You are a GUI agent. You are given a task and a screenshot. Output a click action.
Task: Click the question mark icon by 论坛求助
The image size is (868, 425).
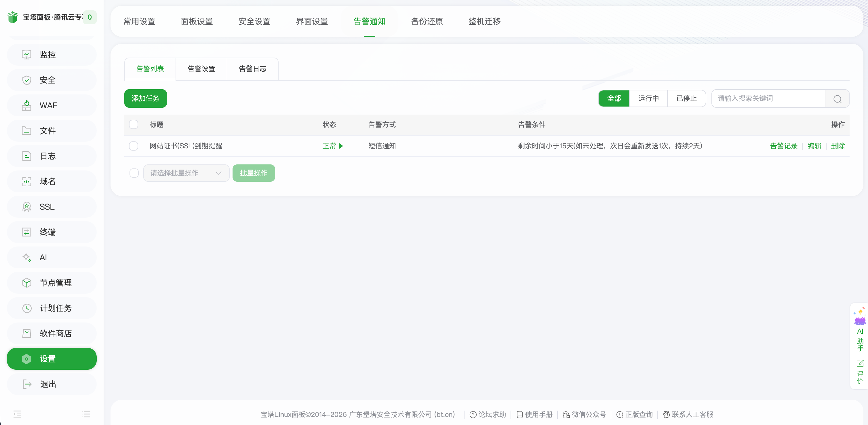coord(473,415)
